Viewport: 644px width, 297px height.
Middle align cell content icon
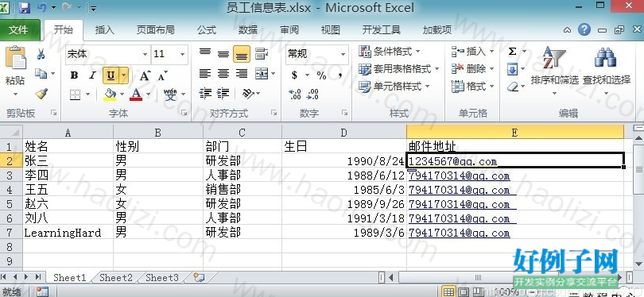223,54
